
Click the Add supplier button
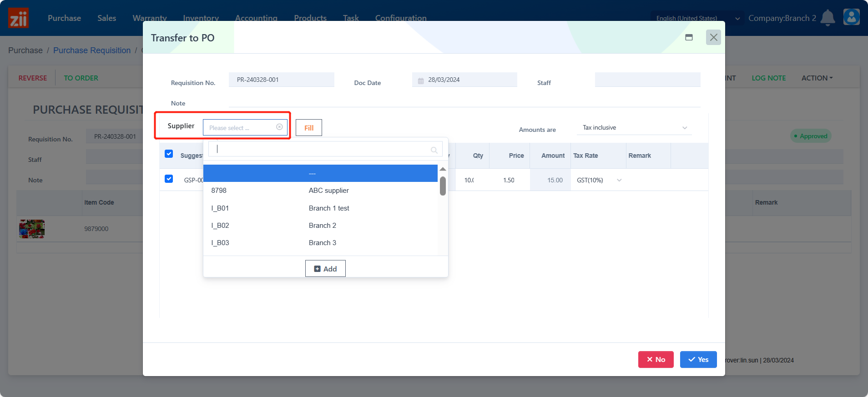pos(325,269)
